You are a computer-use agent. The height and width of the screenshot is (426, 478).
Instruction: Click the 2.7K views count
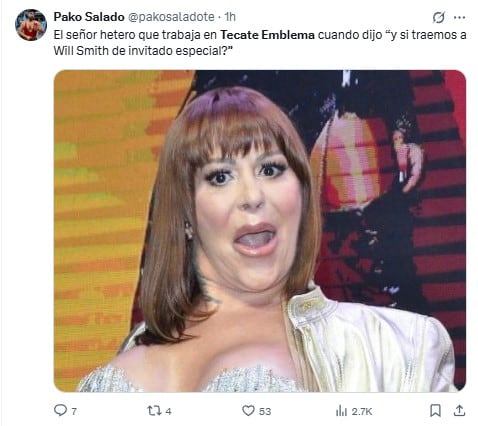[x=362, y=411]
